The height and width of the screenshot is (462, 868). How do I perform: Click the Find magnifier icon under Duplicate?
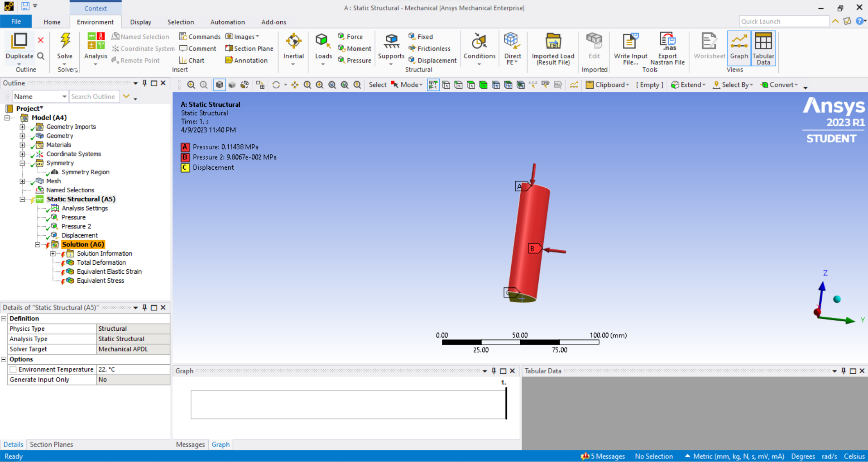(41, 56)
